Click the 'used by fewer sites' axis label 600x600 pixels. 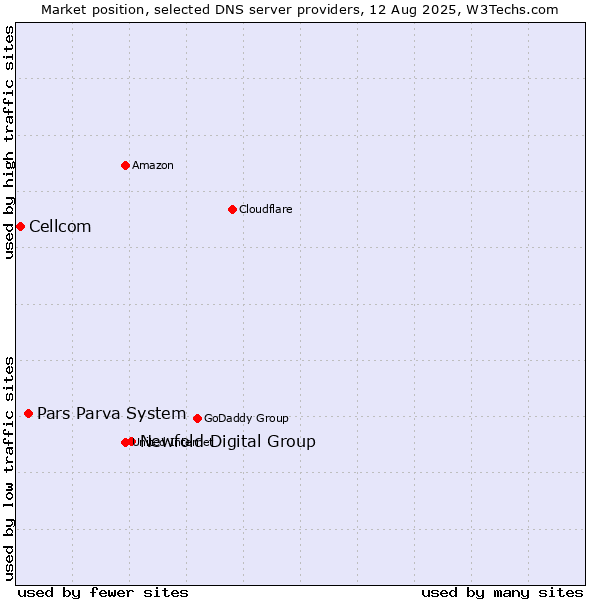pyautogui.click(x=103, y=593)
